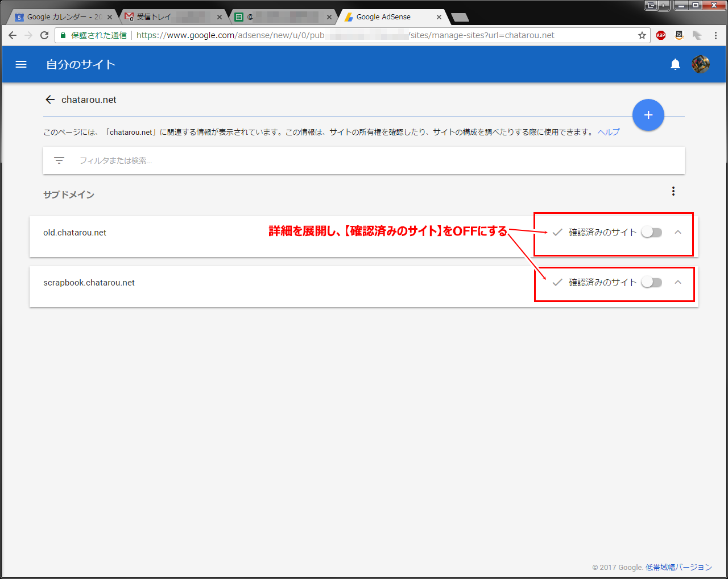Open the notifications bell
This screenshot has width=728, height=579.
[x=675, y=64]
